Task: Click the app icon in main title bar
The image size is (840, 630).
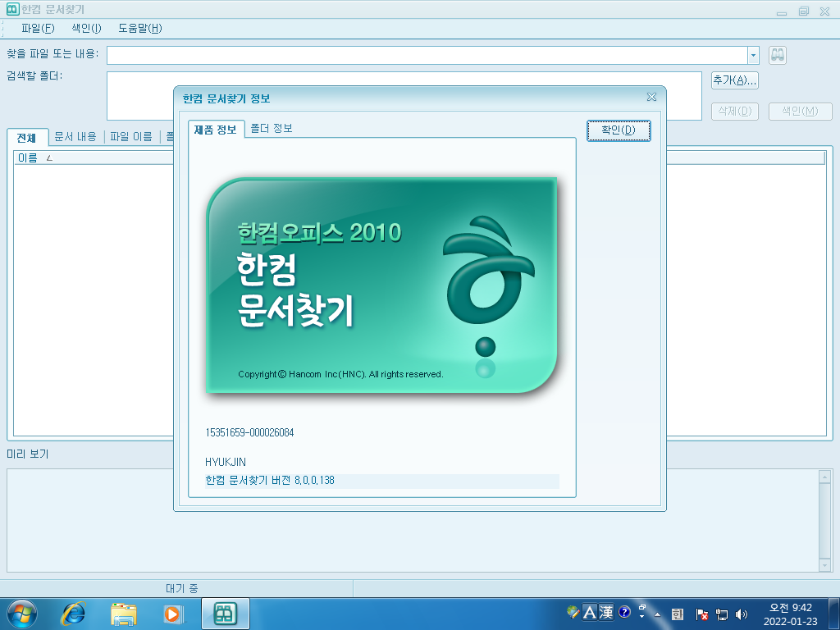Action: pos(12,9)
